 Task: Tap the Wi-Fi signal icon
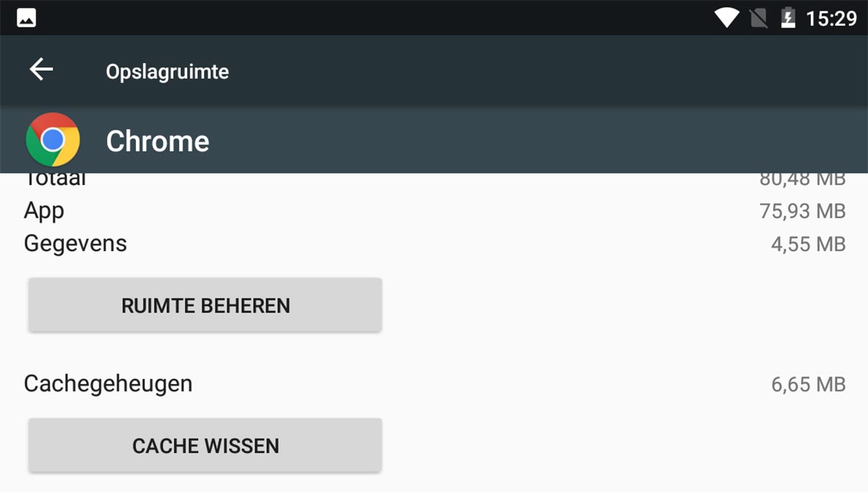pos(726,18)
